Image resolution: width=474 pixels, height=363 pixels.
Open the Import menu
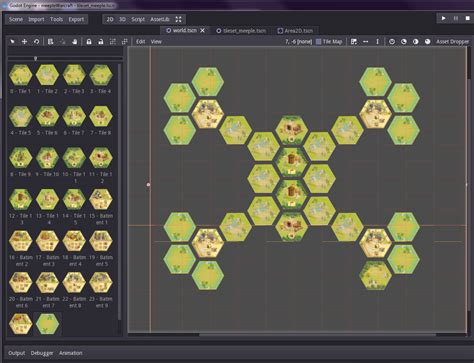click(36, 19)
